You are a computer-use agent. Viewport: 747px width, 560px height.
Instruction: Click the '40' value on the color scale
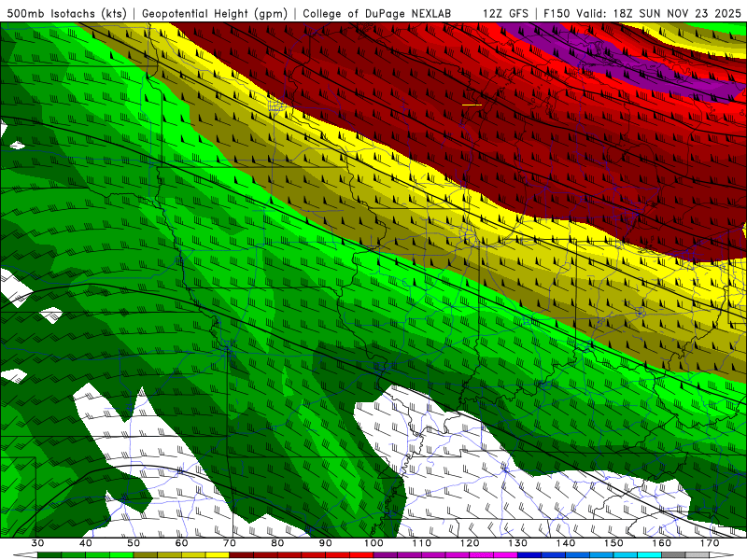(86, 543)
